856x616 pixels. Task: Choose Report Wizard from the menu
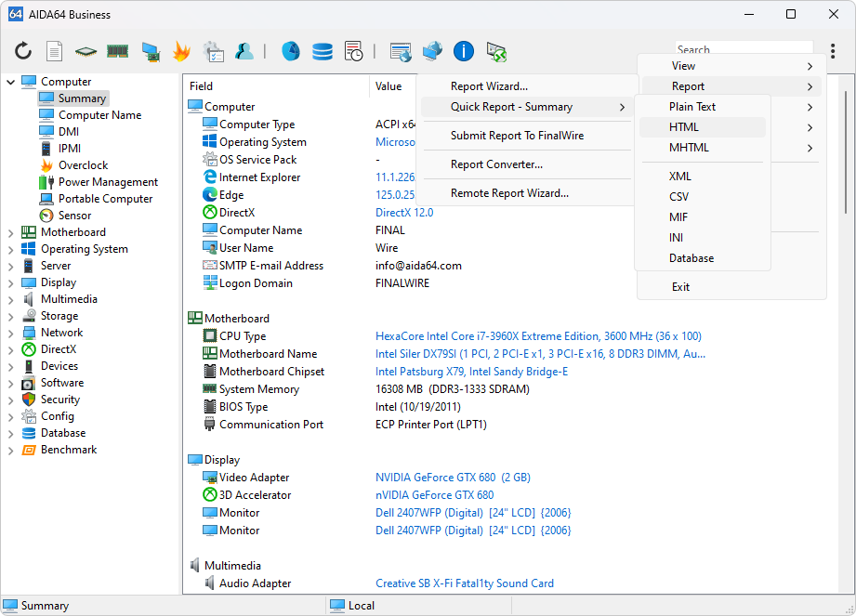coord(489,86)
